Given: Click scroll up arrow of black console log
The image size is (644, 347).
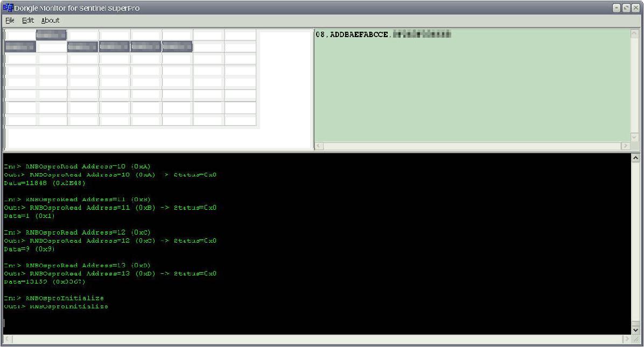Looking at the screenshot, I should pos(635,159).
